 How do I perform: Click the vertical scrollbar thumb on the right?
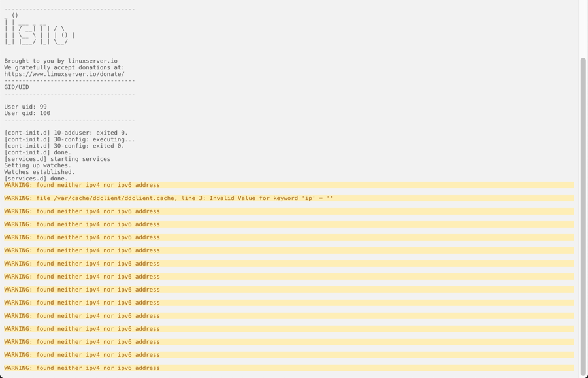(x=583, y=216)
